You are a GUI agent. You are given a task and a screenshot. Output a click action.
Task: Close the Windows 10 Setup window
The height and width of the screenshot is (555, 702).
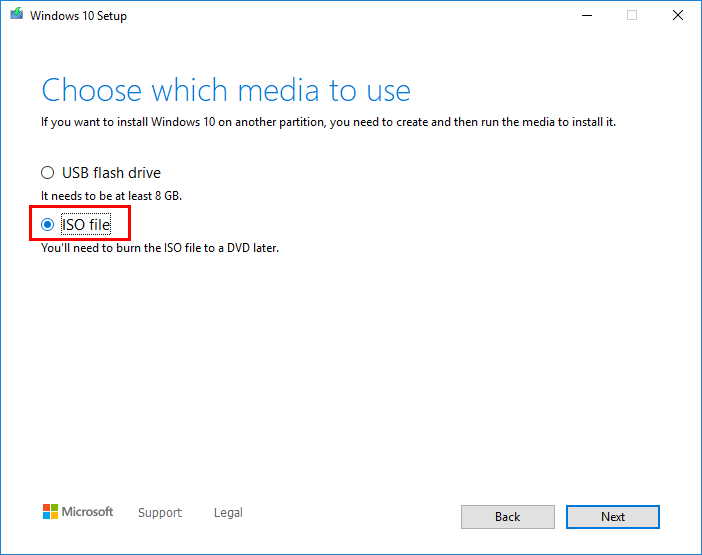678,15
